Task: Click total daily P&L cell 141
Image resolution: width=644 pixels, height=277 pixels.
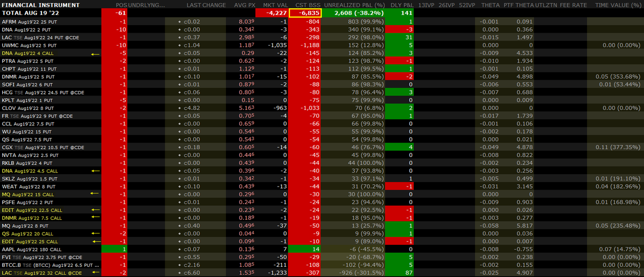Action: click(400, 12)
